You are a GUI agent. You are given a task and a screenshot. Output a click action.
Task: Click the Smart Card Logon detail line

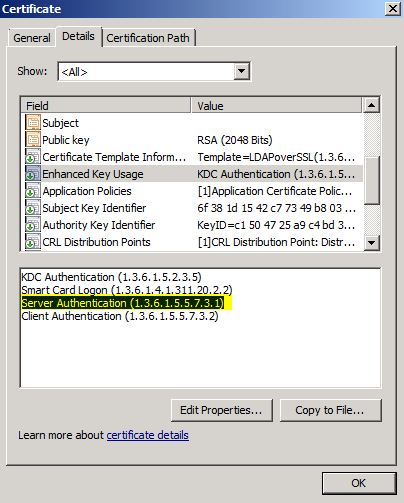tap(127, 290)
